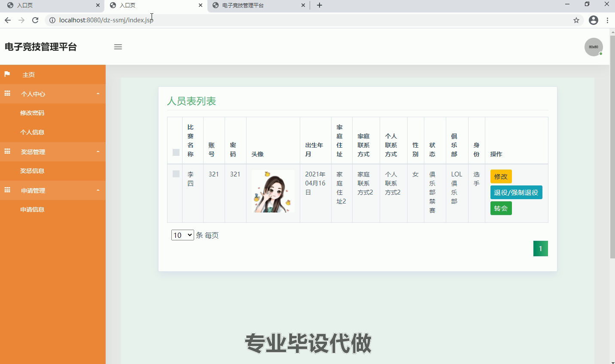This screenshot has height=364, width=615.
Task: Click the browser forward arrow
Action: 21,20
